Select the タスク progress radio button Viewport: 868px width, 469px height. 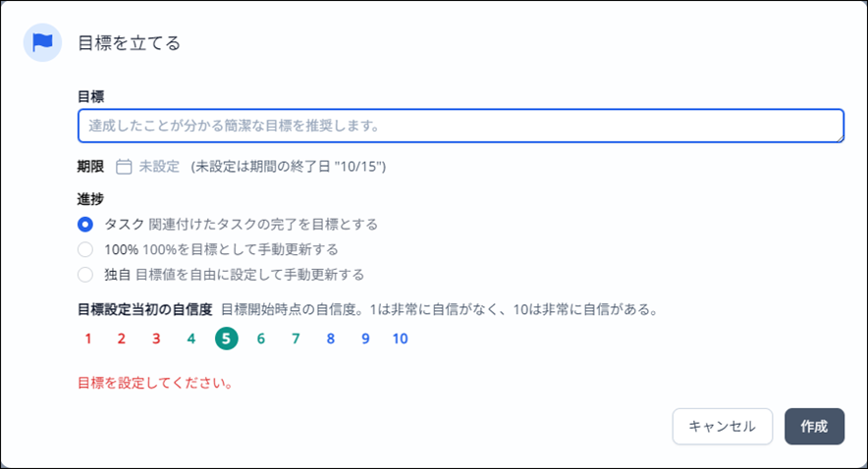pyautogui.click(x=85, y=224)
